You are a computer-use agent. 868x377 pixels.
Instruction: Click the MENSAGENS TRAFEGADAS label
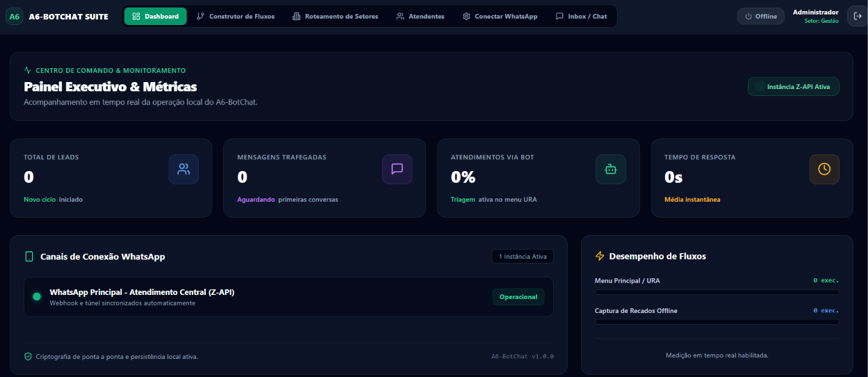[281, 157]
